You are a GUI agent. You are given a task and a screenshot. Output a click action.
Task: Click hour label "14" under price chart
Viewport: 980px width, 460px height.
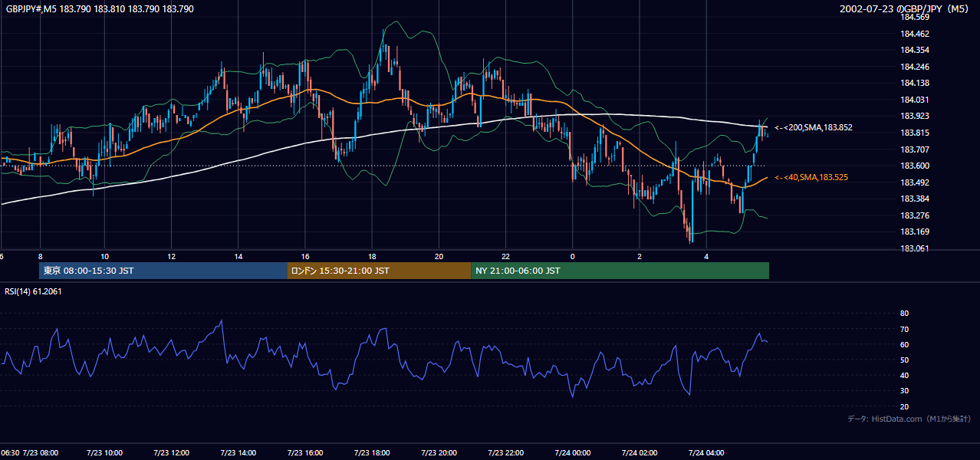(x=238, y=256)
